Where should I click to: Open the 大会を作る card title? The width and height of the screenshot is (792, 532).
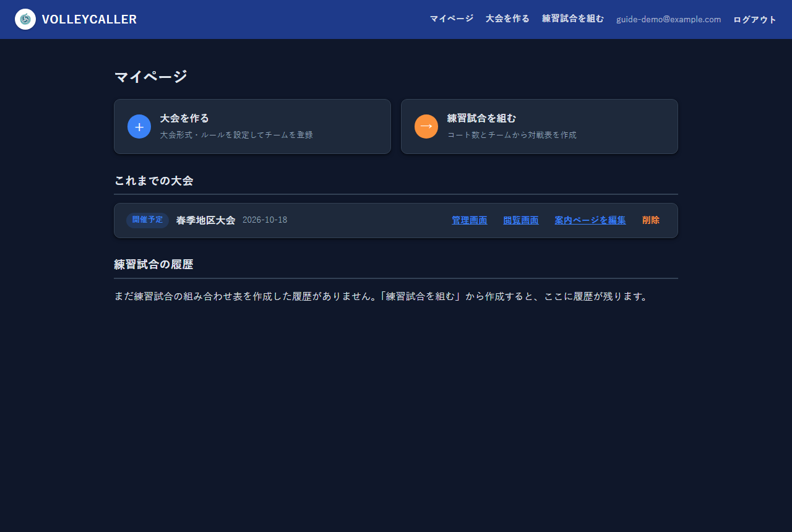tap(184, 118)
